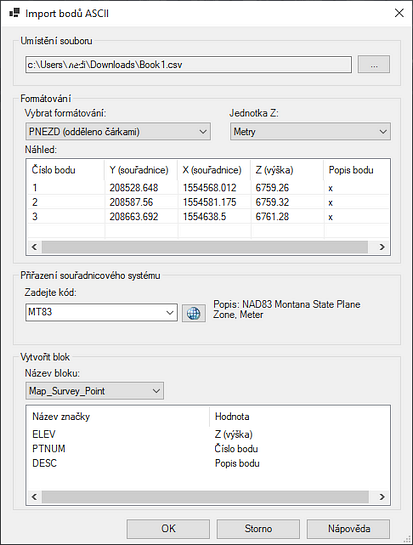Click the Název značky column header
The image size is (413, 545).
point(118,416)
